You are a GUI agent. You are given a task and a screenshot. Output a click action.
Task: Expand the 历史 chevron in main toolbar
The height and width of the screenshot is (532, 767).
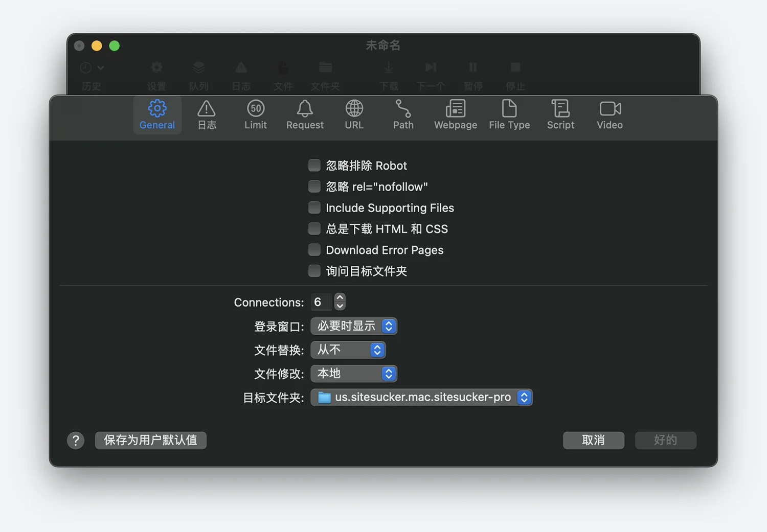click(x=101, y=67)
